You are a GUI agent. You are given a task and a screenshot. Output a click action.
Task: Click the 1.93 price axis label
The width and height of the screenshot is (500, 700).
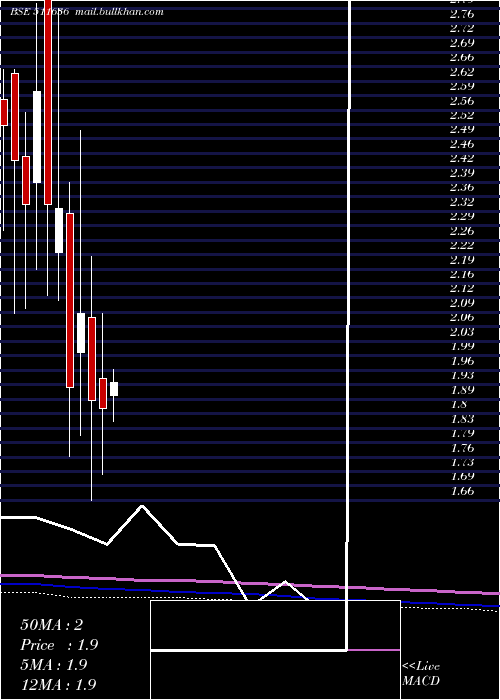click(x=462, y=375)
